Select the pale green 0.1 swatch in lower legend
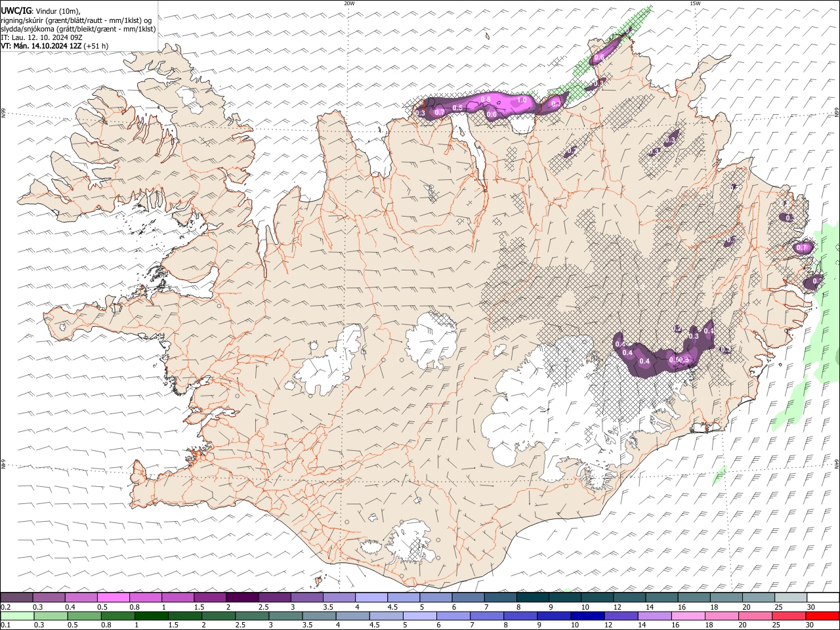Screen dimensions: 840x630 tap(17, 616)
